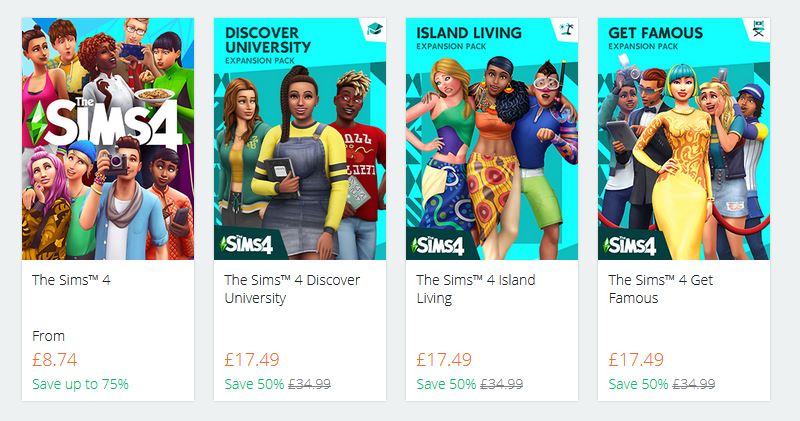Click the £8.74 price on The Sims 4
This screenshot has height=421, width=800.
pos(55,360)
